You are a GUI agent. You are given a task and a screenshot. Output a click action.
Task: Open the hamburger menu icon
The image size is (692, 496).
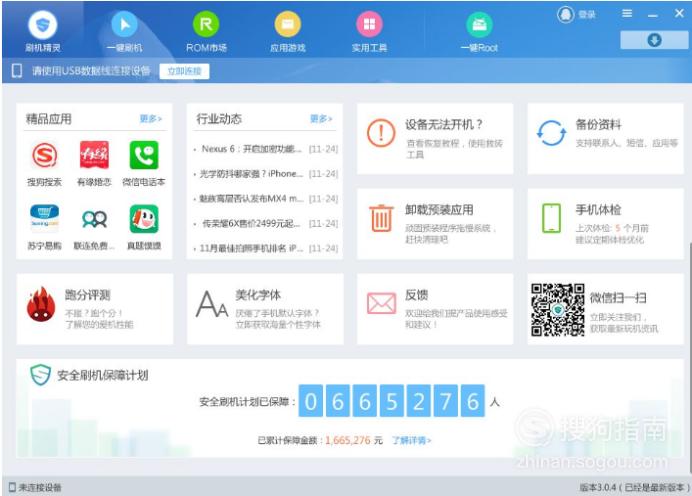tap(627, 14)
